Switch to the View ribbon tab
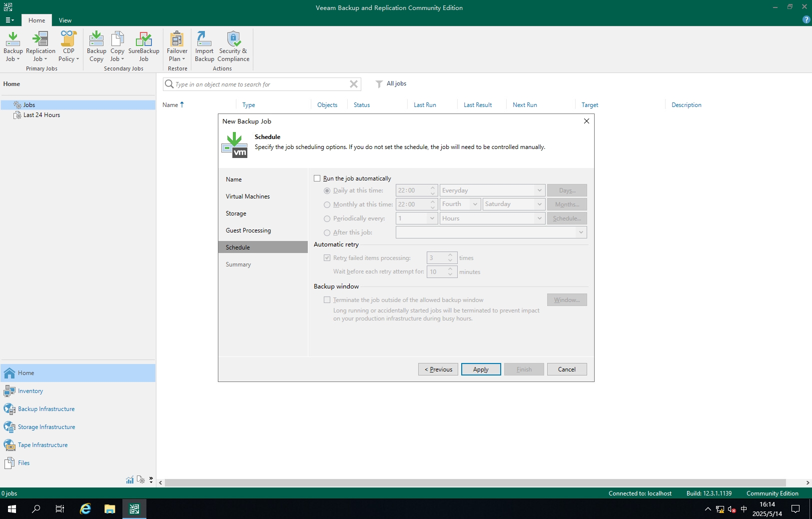The height and width of the screenshot is (519, 812). pyautogui.click(x=65, y=20)
